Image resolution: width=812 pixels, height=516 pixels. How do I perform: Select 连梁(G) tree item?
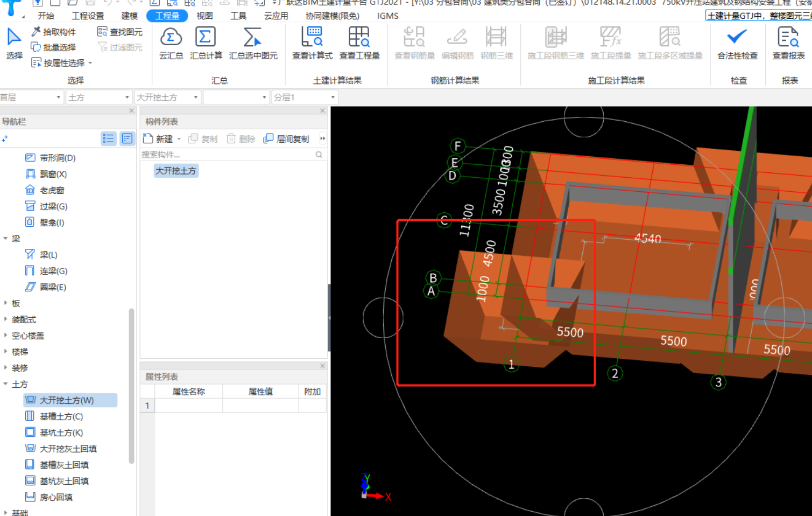(46, 271)
